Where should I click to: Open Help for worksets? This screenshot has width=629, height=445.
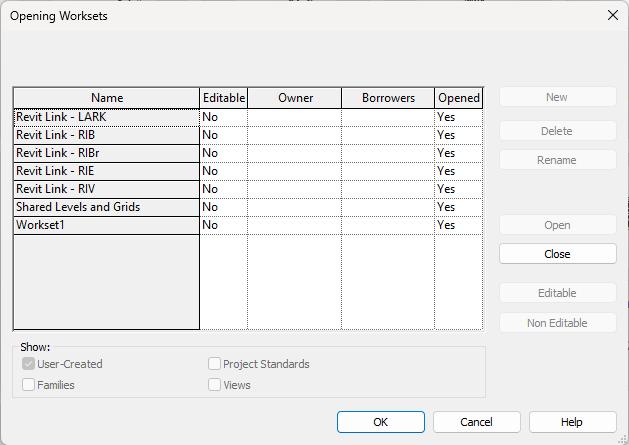click(x=571, y=422)
